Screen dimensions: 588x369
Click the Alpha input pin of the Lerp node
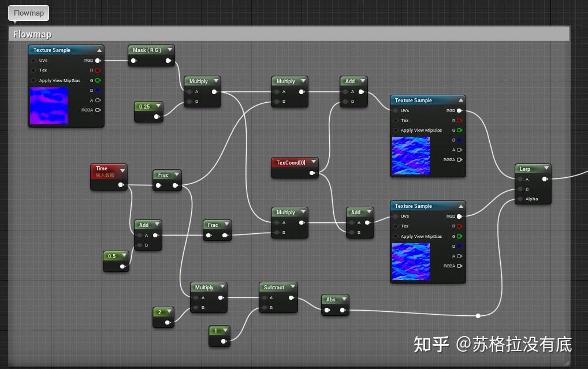520,199
